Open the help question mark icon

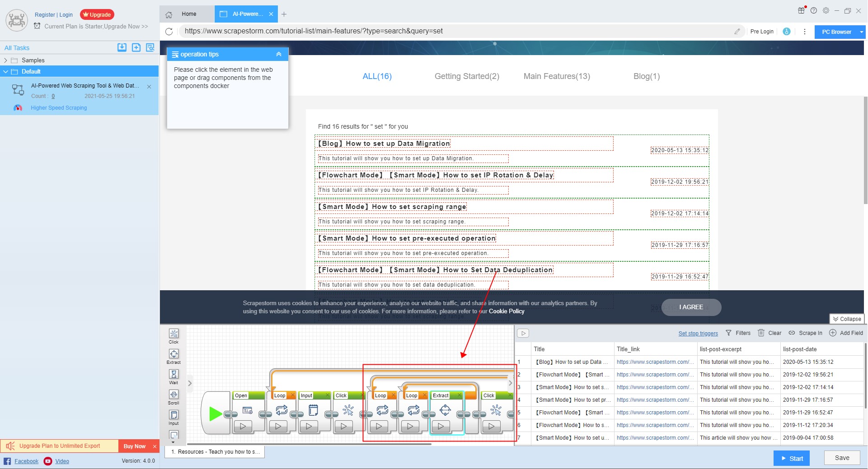click(x=814, y=10)
